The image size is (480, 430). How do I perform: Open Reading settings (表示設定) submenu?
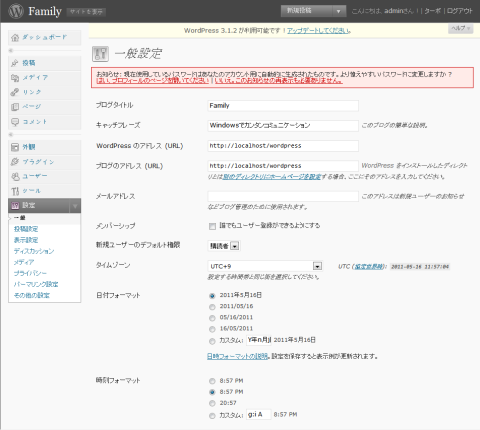pyautogui.click(x=26, y=240)
